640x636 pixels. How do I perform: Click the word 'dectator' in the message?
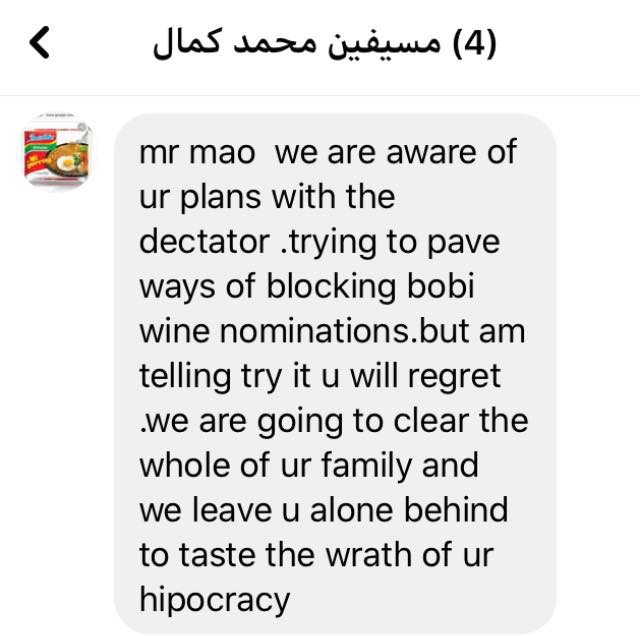[204, 241]
